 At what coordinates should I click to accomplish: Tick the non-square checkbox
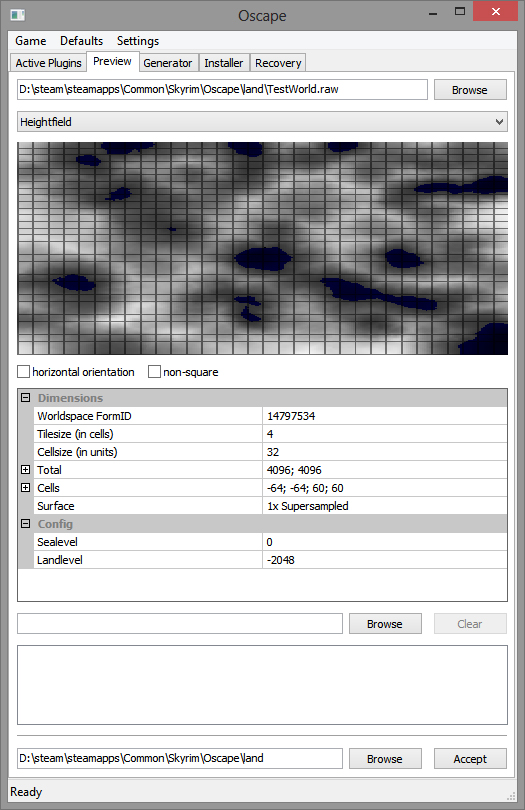tap(154, 372)
